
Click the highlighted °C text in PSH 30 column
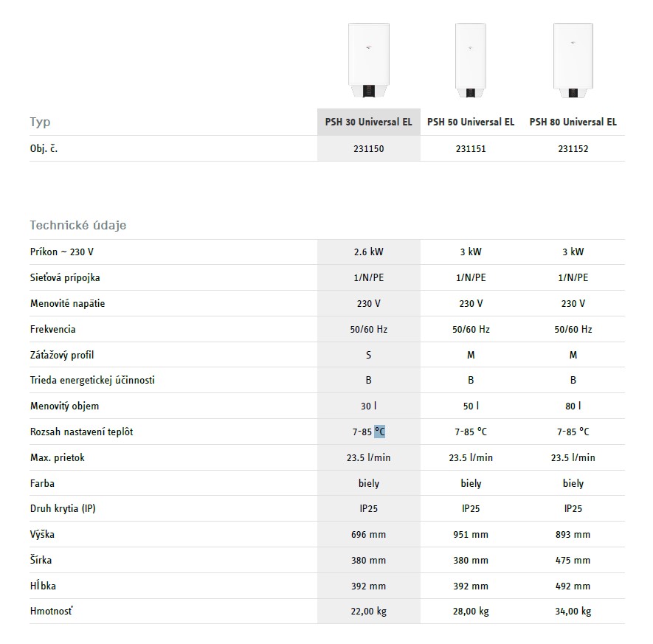point(379,432)
